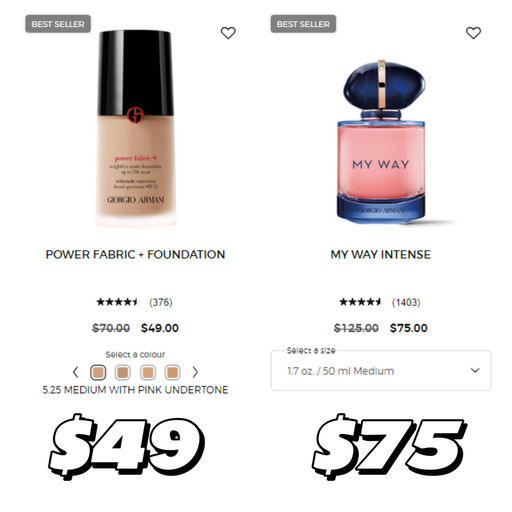Open the Select a size dropdown
This screenshot has height=512, width=512.
[381, 370]
